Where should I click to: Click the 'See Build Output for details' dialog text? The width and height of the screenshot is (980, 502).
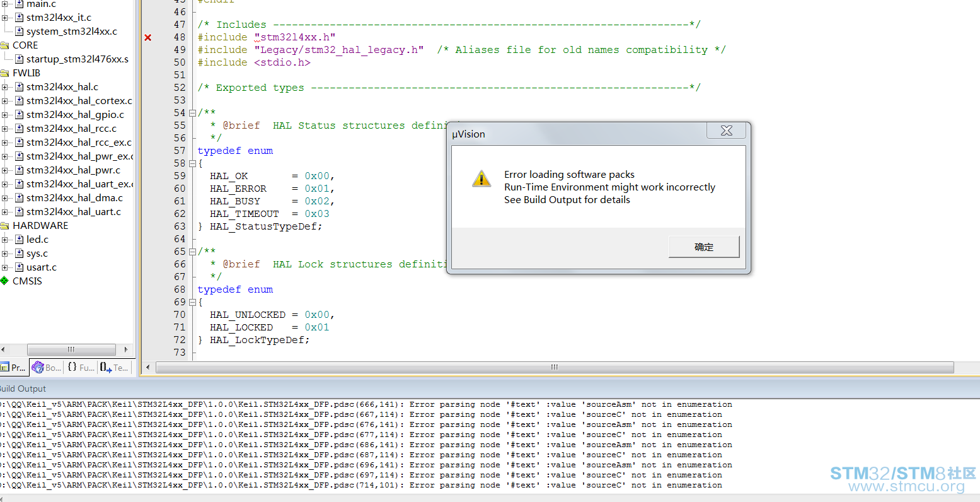(x=567, y=200)
